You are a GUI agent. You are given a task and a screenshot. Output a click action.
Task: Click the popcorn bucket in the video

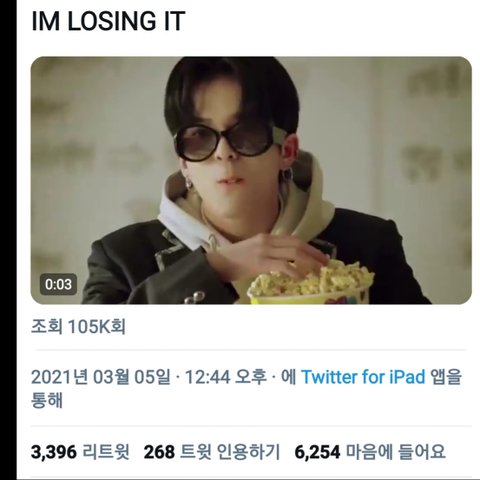click(x=310, y=283)
